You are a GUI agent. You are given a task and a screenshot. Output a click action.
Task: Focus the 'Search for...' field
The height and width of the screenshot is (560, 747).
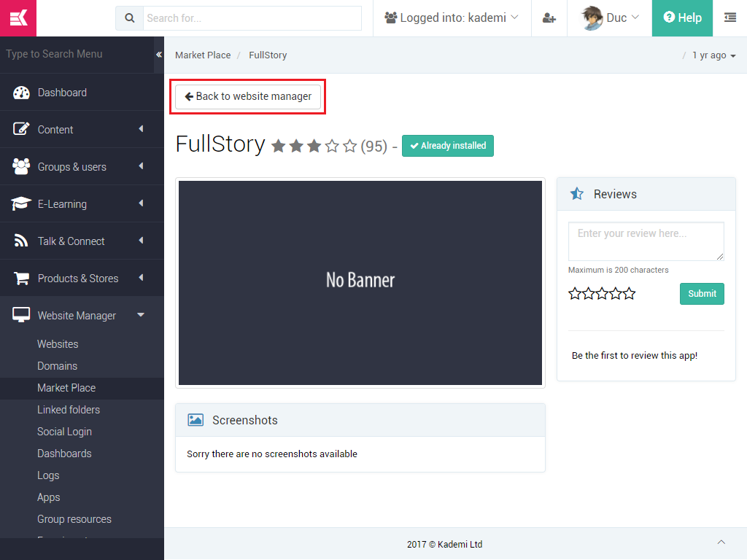point(252,18)
